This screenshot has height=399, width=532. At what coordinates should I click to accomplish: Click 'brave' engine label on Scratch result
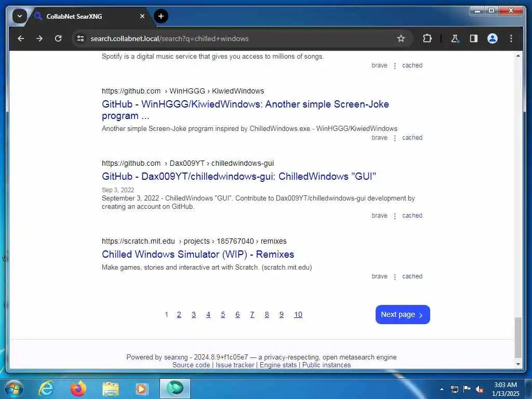point(379,276)
